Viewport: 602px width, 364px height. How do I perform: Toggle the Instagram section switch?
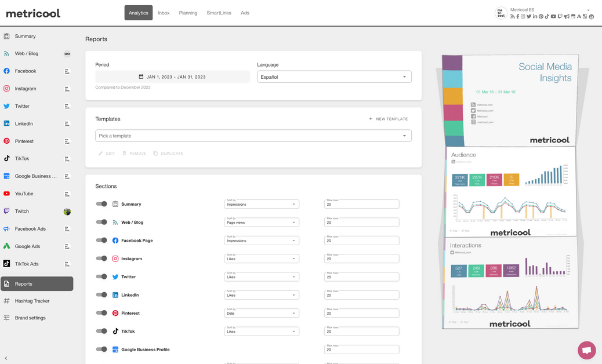(x=101, y=259)
